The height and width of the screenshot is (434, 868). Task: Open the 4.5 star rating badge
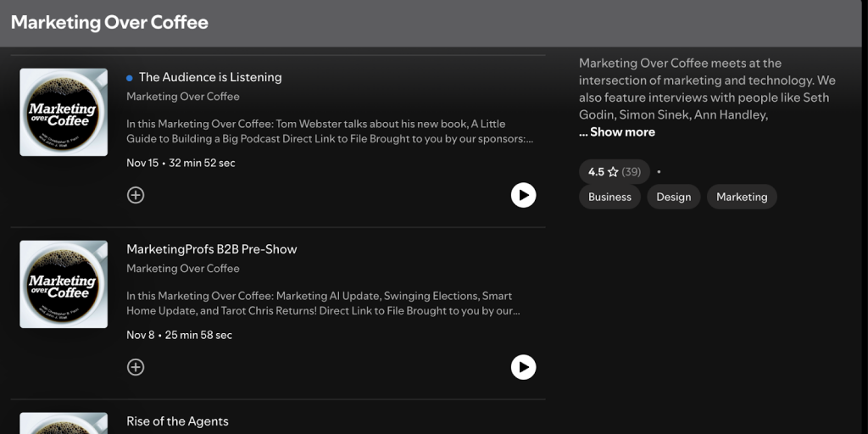pyautogui.click(x=614, y=172)
